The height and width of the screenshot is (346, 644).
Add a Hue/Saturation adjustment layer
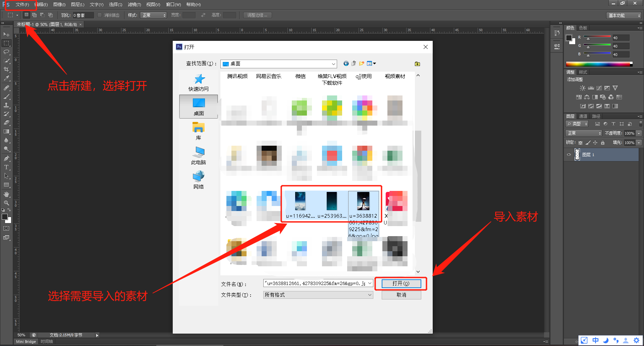click(579, 97)
